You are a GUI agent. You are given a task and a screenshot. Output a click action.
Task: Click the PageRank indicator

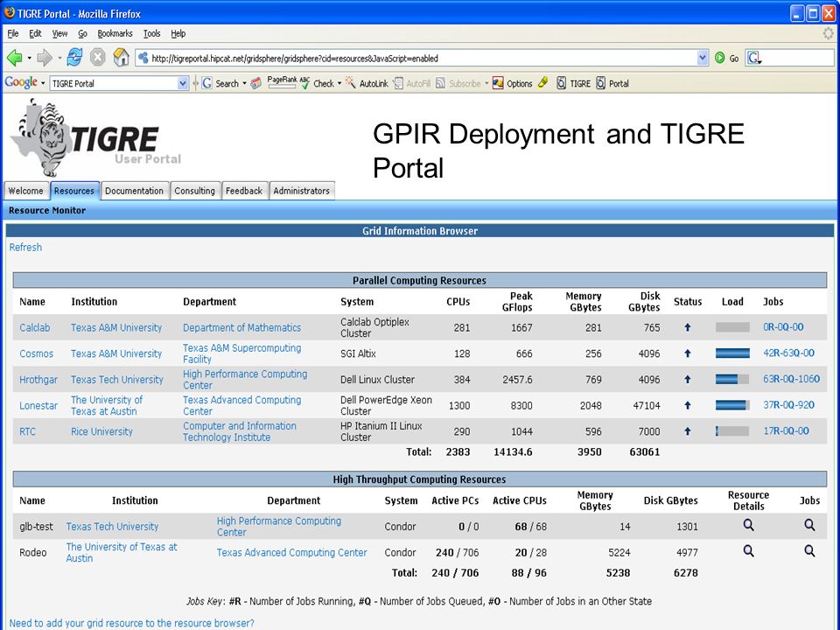(282, 82)
